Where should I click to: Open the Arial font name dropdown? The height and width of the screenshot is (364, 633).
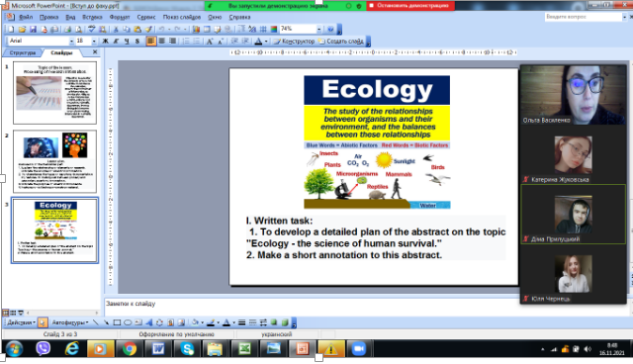71,42
